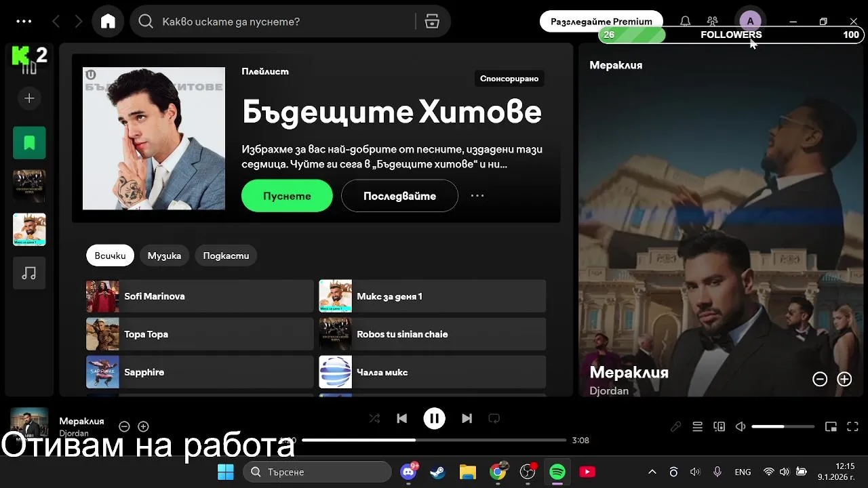Open the 'Sapphire' card
The height and width of the screenshot is (488, 868).
(x=199, y=372)
